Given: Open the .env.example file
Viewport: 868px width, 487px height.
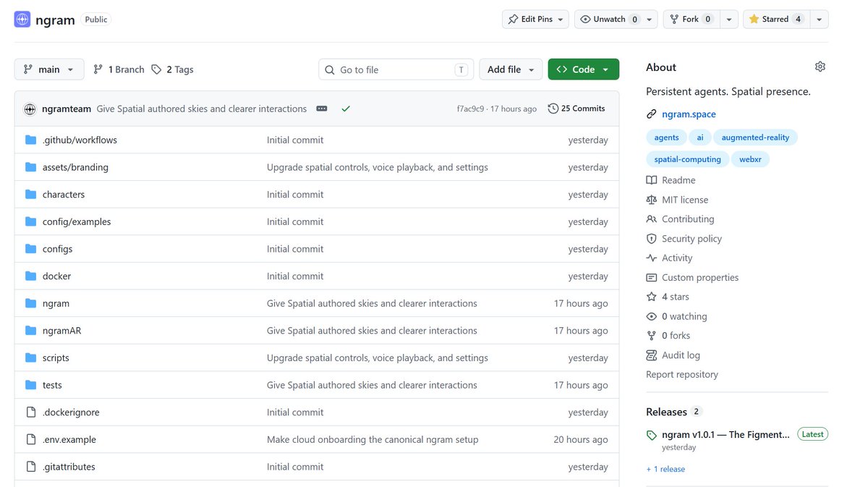Looking at the screenshot, I should click(x=69, y=439).
